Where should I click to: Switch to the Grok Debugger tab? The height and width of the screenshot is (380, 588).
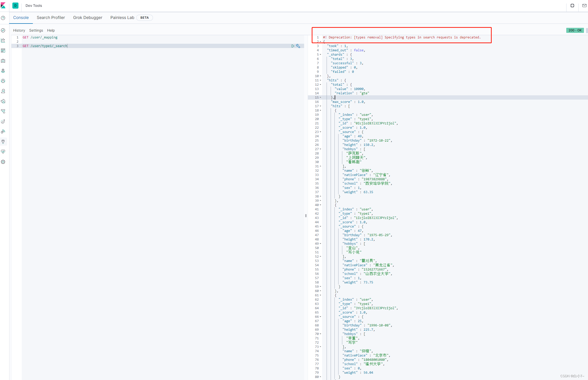pos(88,18)
